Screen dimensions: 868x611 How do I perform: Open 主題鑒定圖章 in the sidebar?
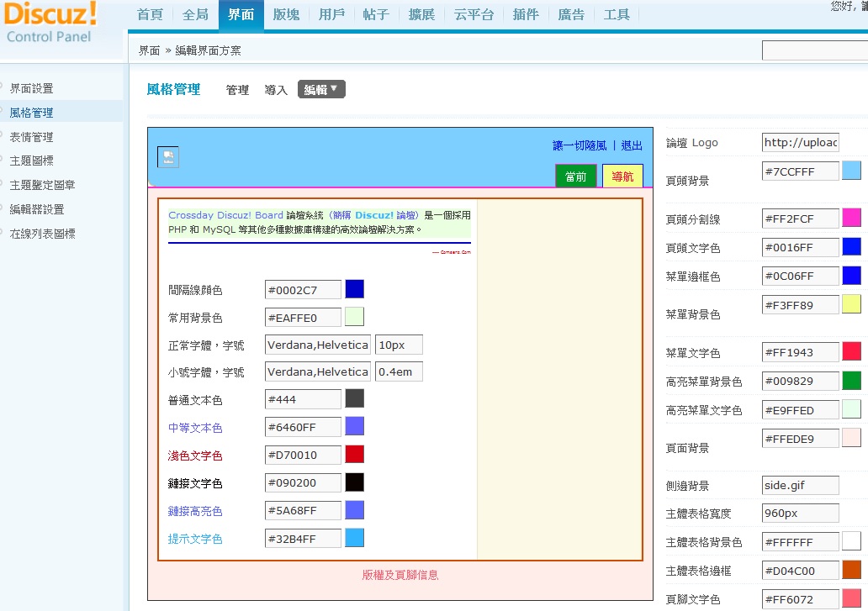(x=43, y=185)
